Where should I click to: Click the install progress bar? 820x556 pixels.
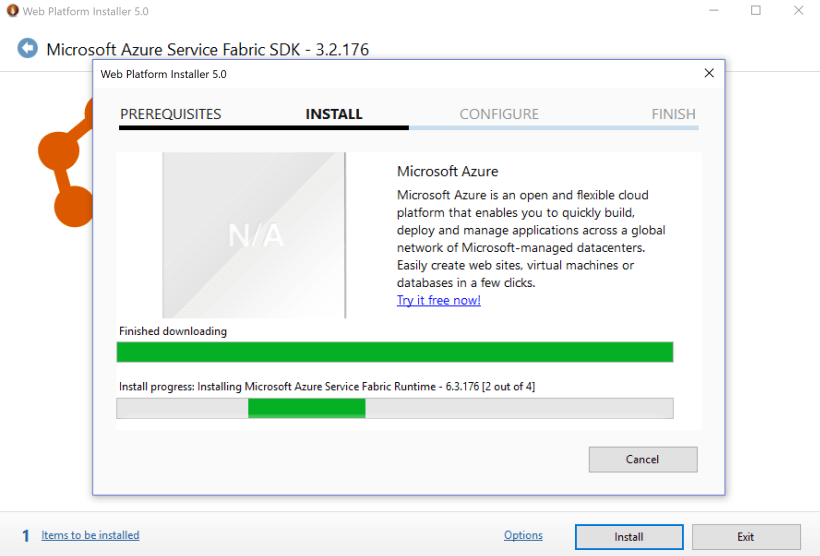coord(395,408)
